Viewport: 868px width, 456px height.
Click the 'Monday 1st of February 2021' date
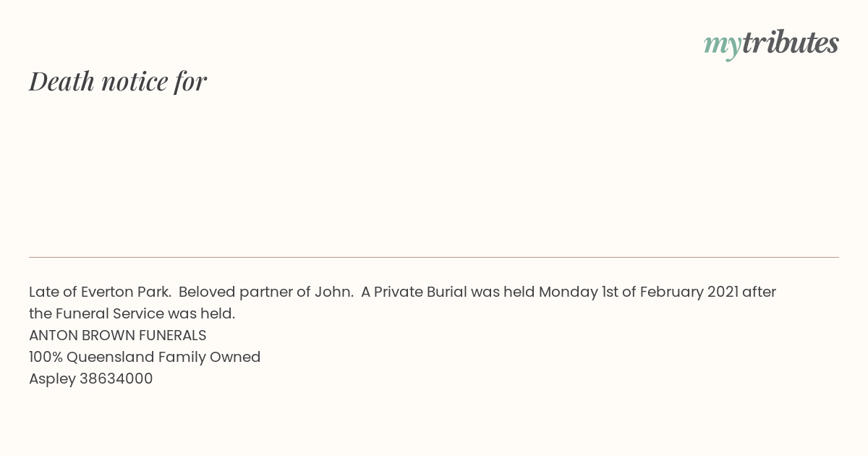pyautogui.click(x=639, y=292)
